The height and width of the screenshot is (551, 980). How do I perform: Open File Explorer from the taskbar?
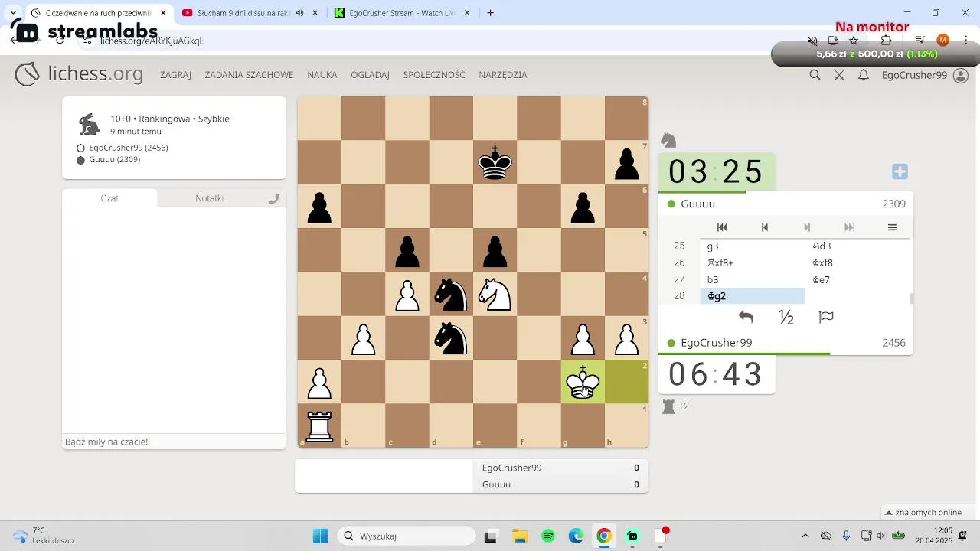coord(520,536)
